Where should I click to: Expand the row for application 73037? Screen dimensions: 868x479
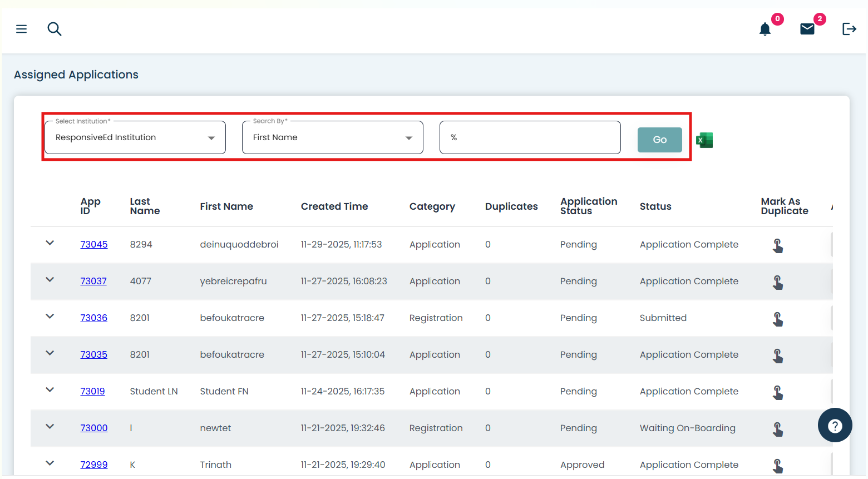point(50,280)
